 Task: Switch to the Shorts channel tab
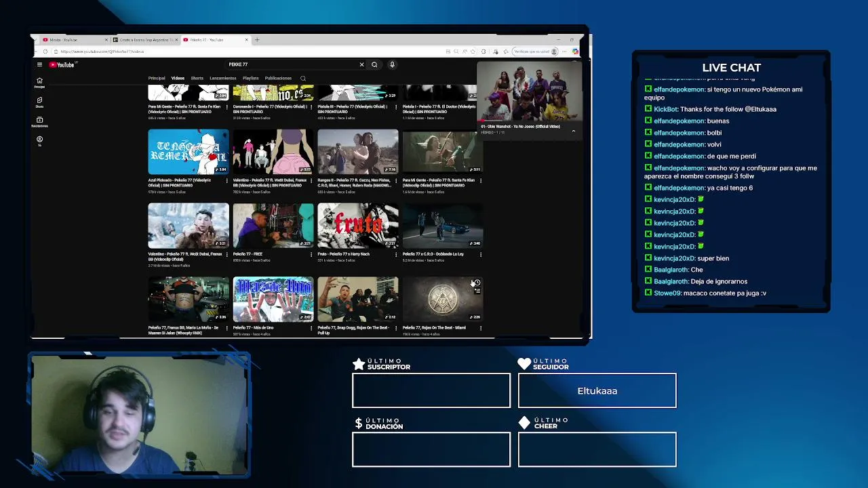click(197, 79)
